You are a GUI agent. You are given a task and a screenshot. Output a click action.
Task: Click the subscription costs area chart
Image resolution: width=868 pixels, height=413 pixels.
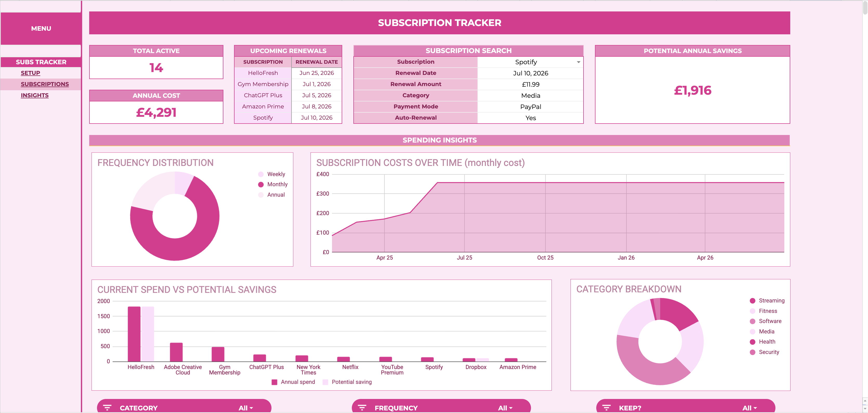click(x=558, y=217)
